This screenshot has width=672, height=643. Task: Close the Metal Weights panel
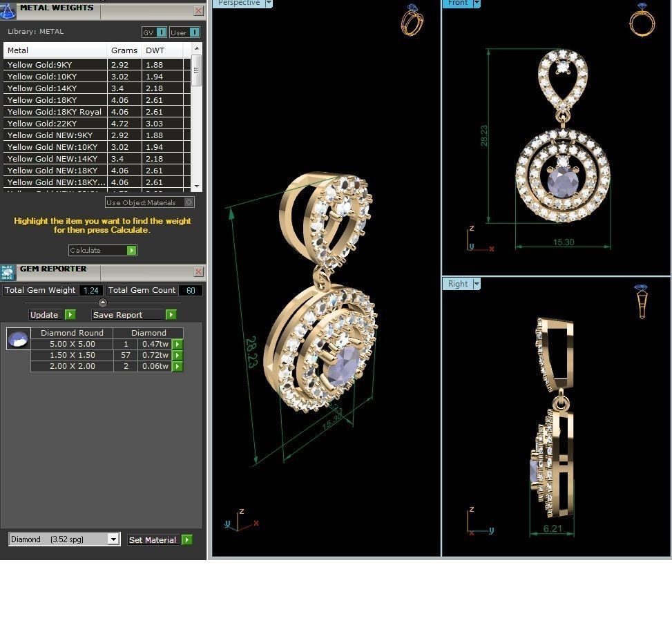[198, 11]
